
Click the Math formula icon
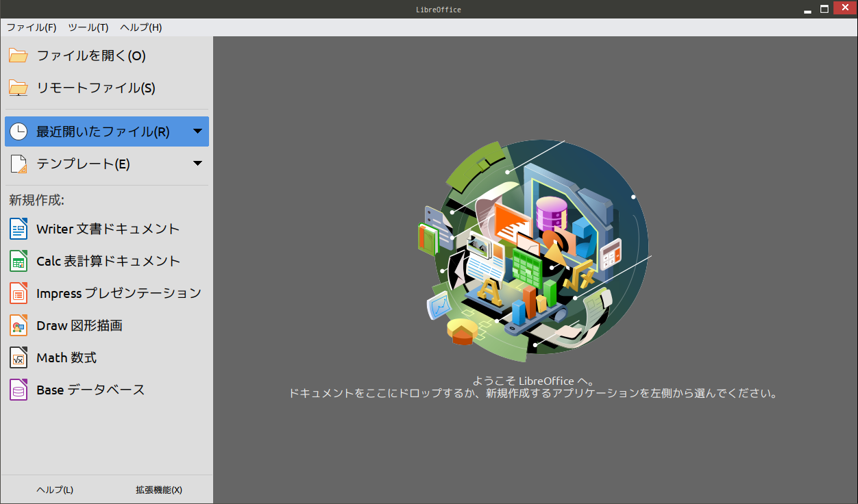[x=19, y=357]
